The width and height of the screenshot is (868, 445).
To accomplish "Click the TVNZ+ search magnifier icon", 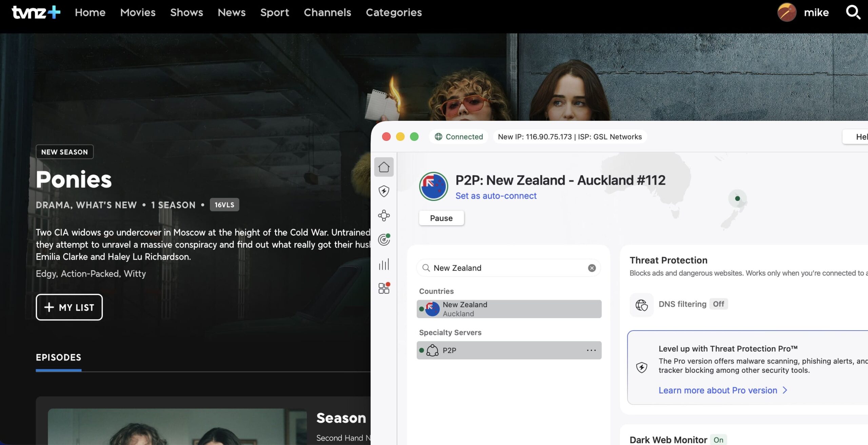I will (x=852, y=13).
